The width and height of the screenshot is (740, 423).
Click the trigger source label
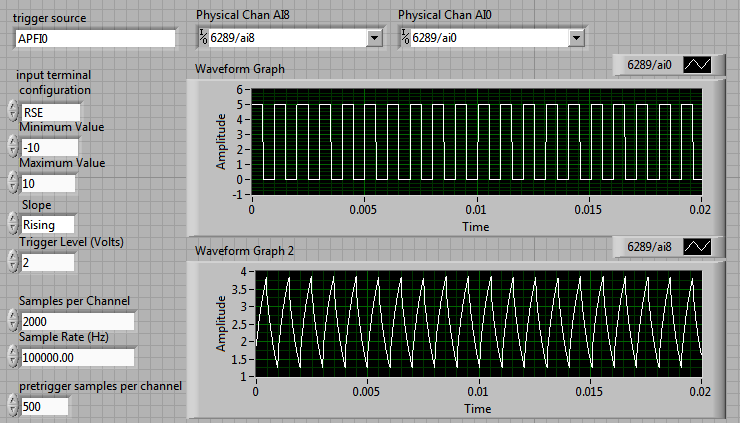(x=50, y=18)
